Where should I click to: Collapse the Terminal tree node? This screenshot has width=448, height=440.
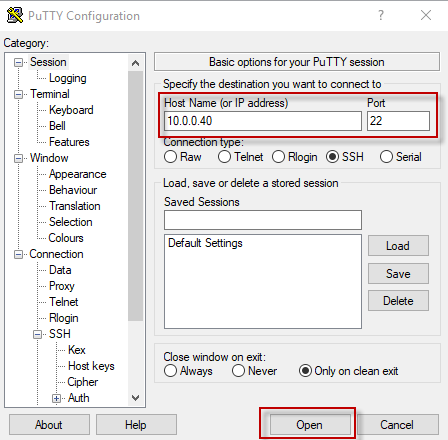pos(19,94)
